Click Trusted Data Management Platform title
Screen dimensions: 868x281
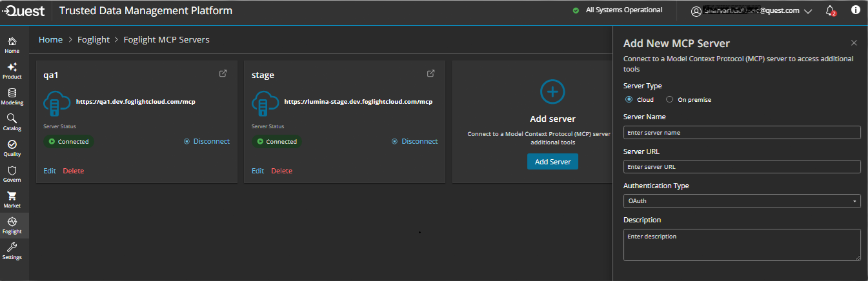[146, 11]
